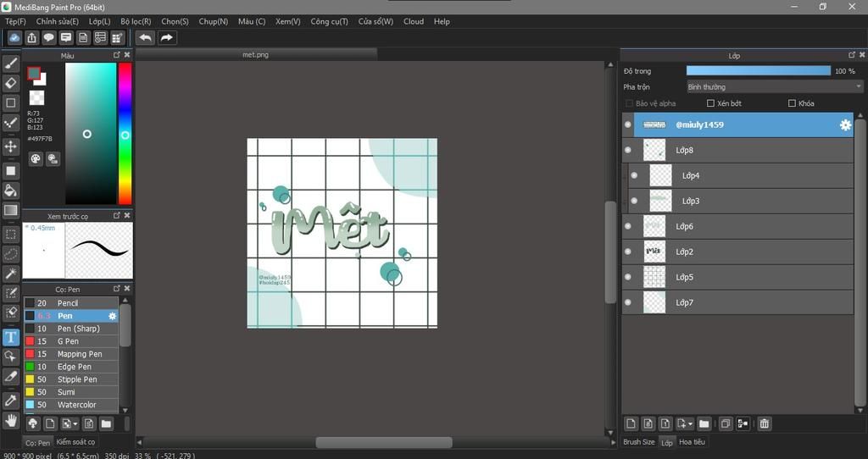Download cloud brush icon in brush panel
This screenshot has height=459, width=868.
click(x=33, y=424)
